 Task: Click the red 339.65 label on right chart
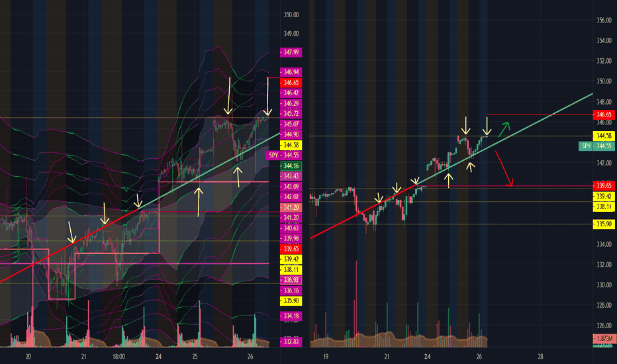[x=604, y=186]
